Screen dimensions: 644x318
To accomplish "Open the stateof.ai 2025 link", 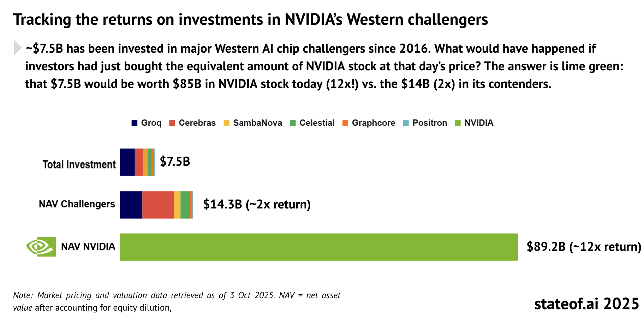I will pyautogui.click(x=586, y=304).
